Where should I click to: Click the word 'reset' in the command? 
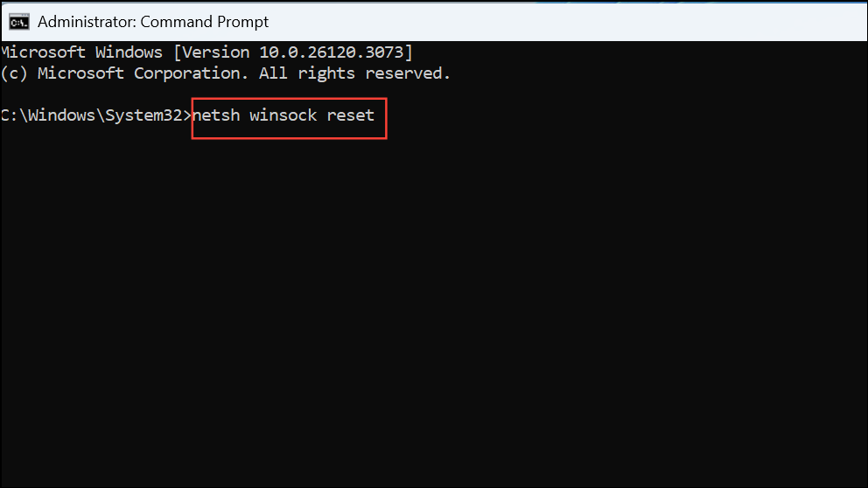pos(350,115)
